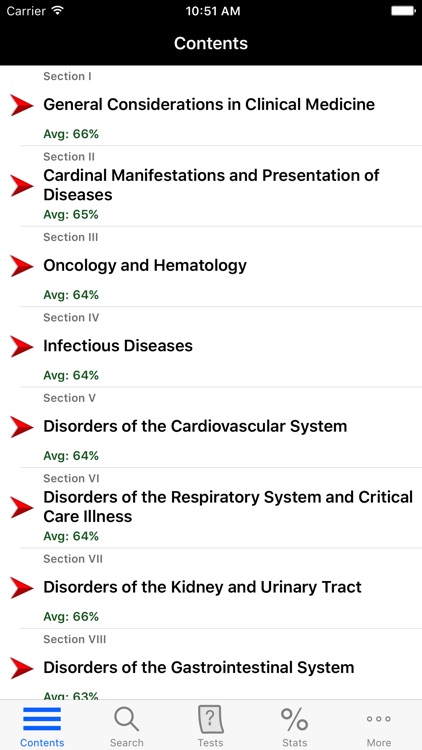
Task: Switch to the Search tab label
Action: 126,743
